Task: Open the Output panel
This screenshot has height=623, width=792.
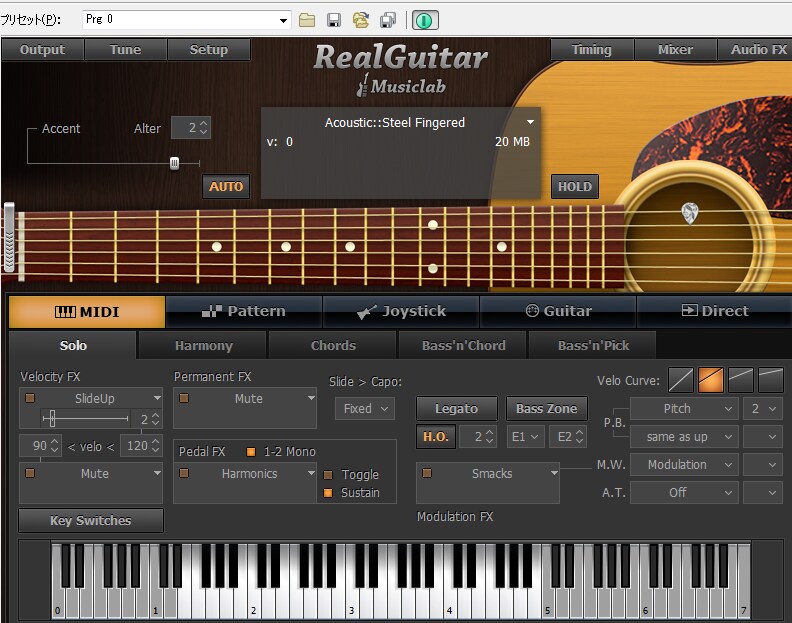Action: pyautogui.click(x=42, y=50)
